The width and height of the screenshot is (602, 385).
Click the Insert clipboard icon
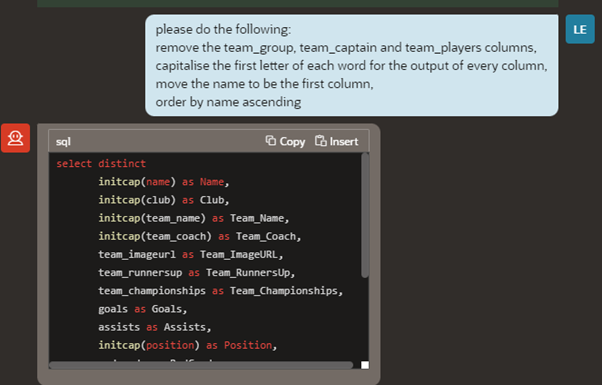(321, 141)
